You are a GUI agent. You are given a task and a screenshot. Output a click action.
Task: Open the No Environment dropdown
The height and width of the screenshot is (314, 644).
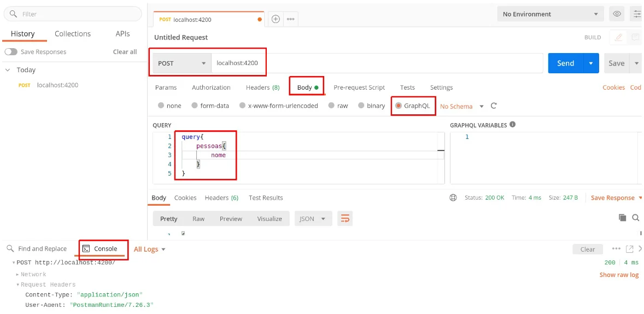pos(551,14)
